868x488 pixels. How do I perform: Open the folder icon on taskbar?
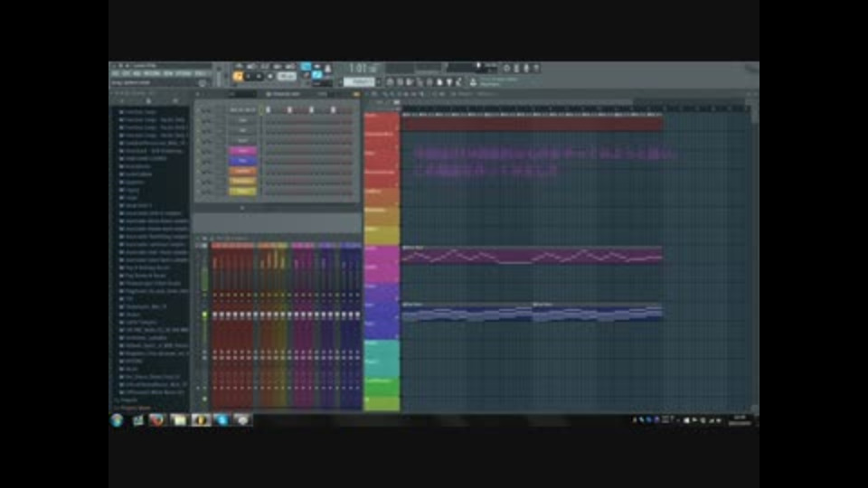tap(179, 420)
